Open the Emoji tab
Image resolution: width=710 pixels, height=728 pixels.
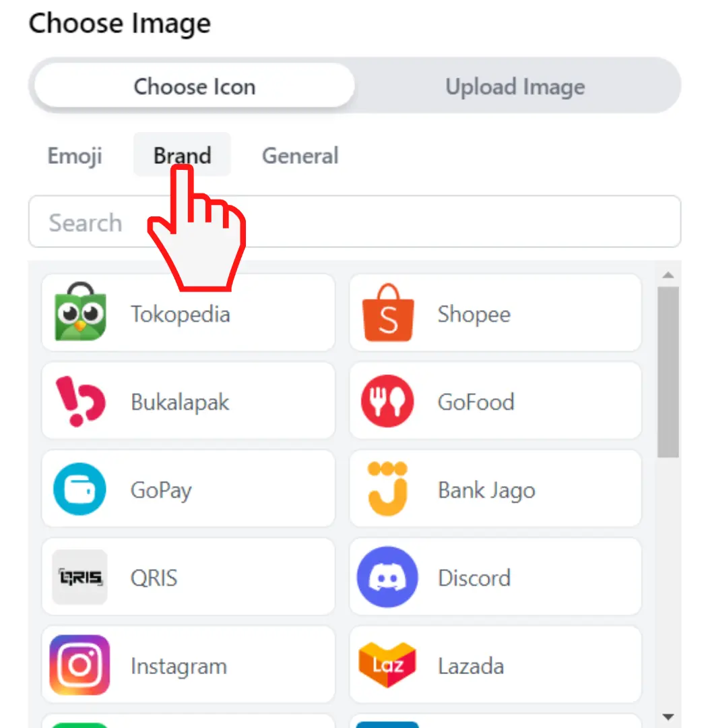click(x=75, y=156)
